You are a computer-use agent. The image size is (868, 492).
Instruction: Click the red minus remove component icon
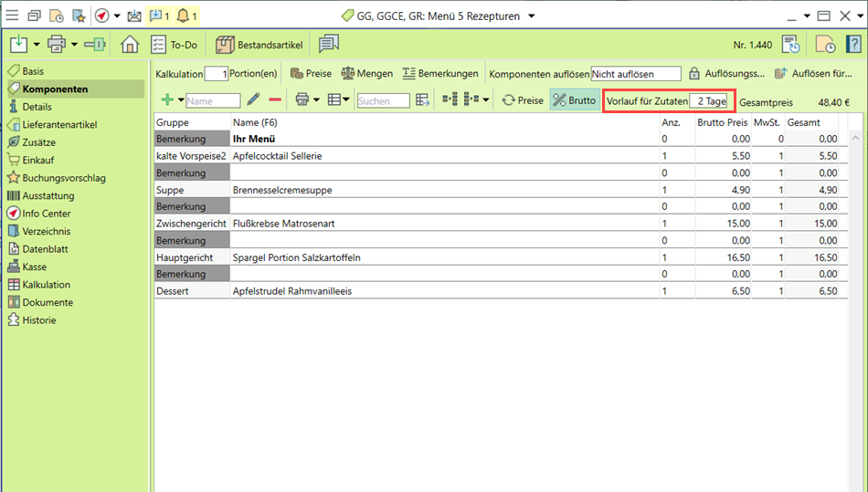[x=274, y=99]
